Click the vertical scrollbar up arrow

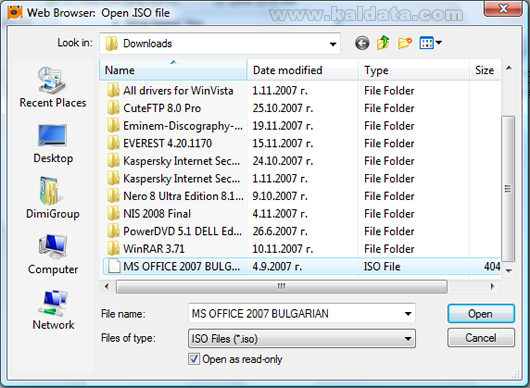[509, 68]
